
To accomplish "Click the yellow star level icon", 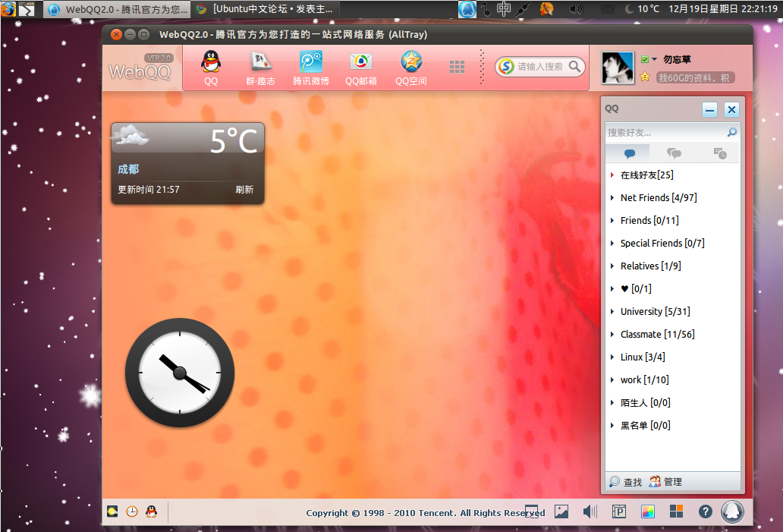I will point(645,77).
